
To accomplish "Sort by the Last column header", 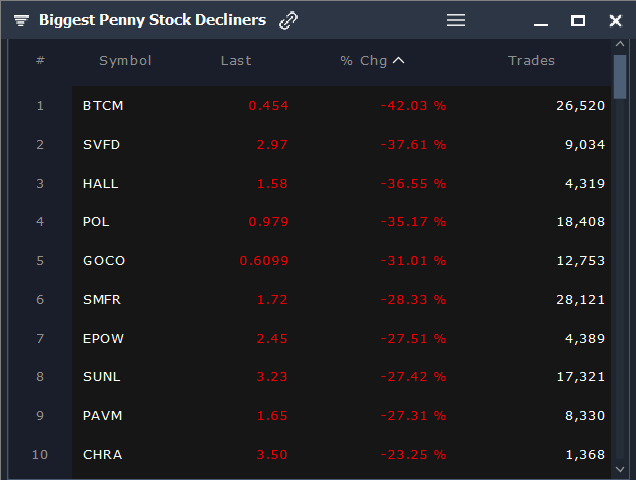I will click(236, 61).
